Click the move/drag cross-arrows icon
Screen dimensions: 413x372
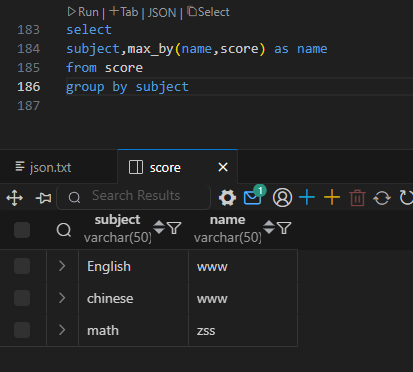pos(15,198)
